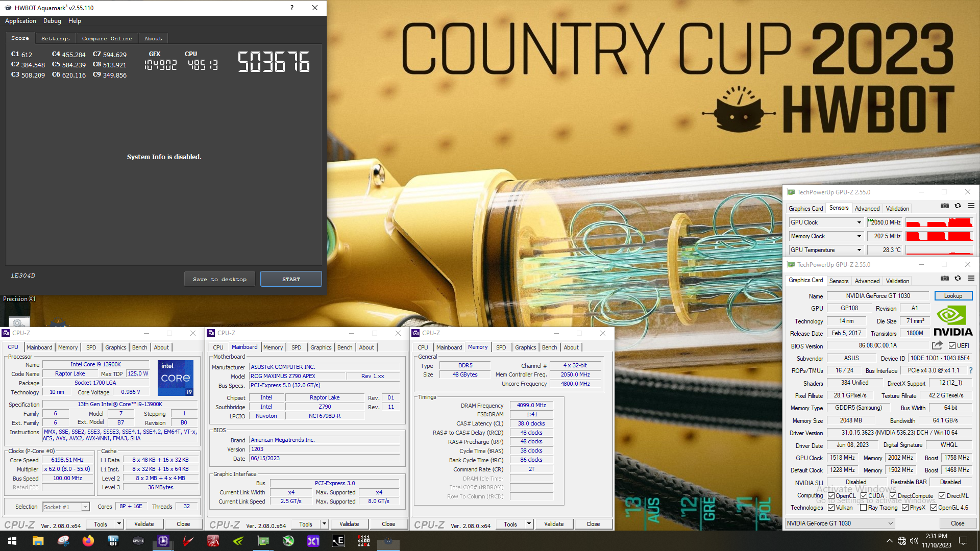Click Bus Interface question mark in GPU-Z
Screen dimensions: 980x551
[x=971, y=370]
